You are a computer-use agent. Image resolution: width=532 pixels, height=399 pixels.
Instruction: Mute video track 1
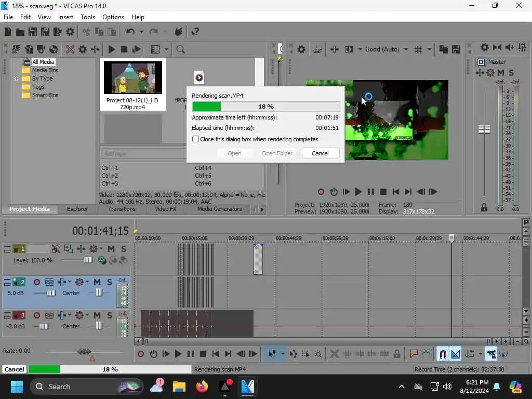tap(111, 249)
